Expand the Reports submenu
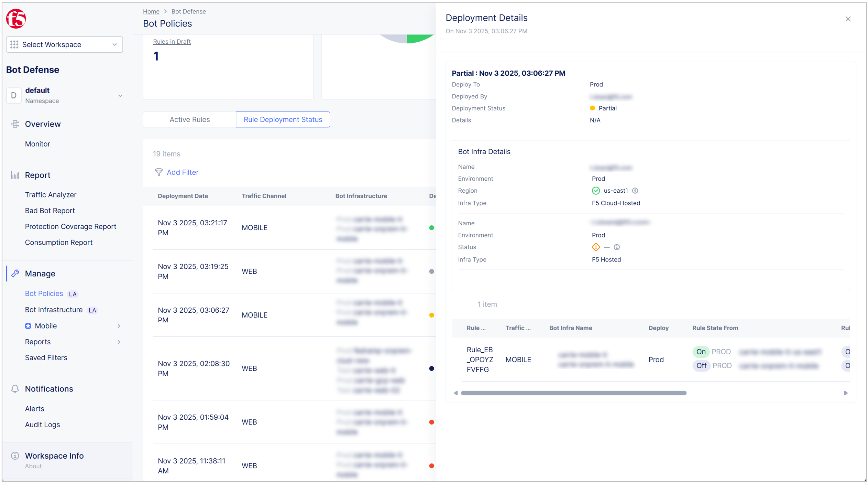Screen dimensions: 868x482 pos(119,342)
